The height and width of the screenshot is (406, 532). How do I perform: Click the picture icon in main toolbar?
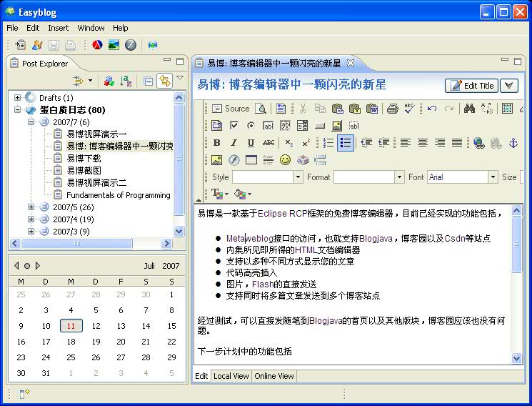point(114,45)
